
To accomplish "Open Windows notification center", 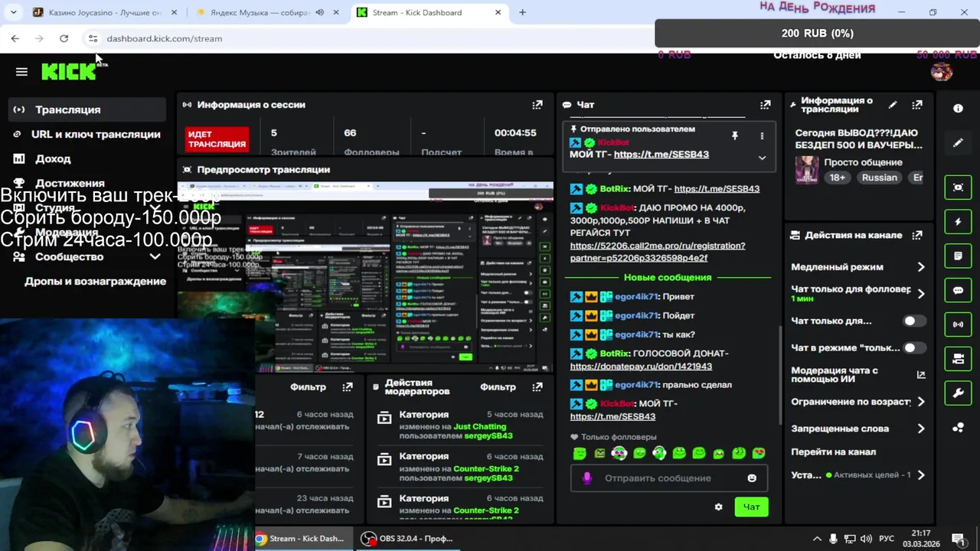I will click(958, 539).
